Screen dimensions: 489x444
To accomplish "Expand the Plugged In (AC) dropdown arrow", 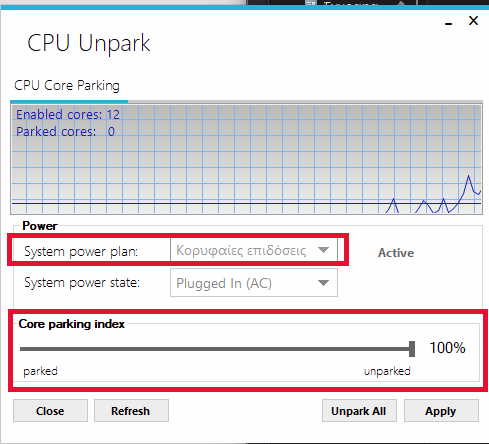I will (323, 283).
